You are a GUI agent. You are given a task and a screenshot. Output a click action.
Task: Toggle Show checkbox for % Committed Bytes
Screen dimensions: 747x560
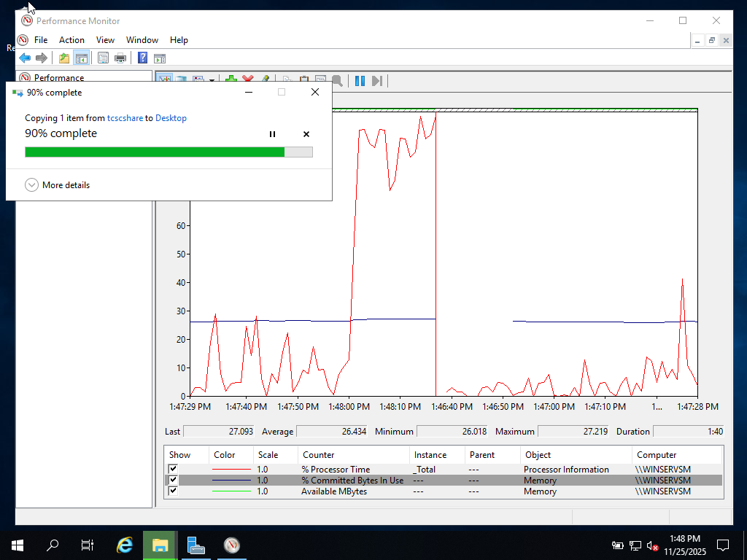click(173, 480)
